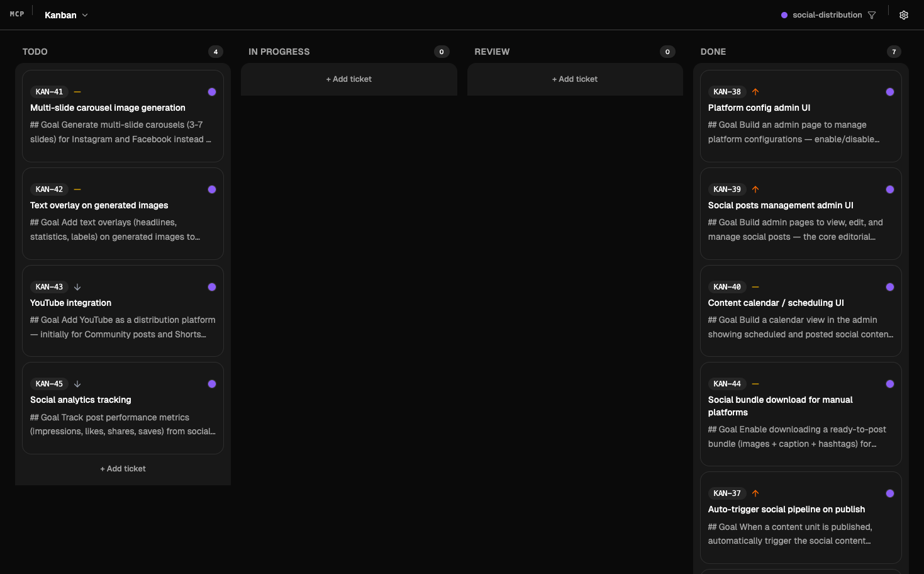Screen dimensions: 924x574
Task: Click high priority arrow on KAN-38
Action: tap(755, 92)
